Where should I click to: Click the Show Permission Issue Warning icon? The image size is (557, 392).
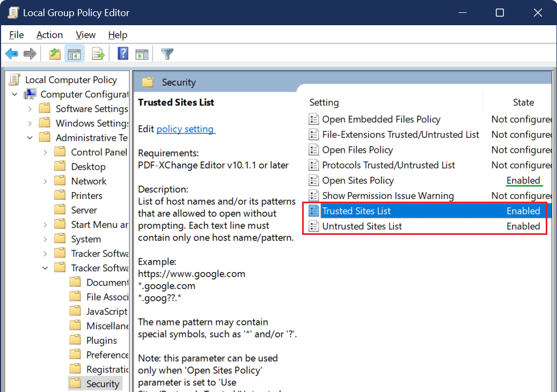point(313,196)
